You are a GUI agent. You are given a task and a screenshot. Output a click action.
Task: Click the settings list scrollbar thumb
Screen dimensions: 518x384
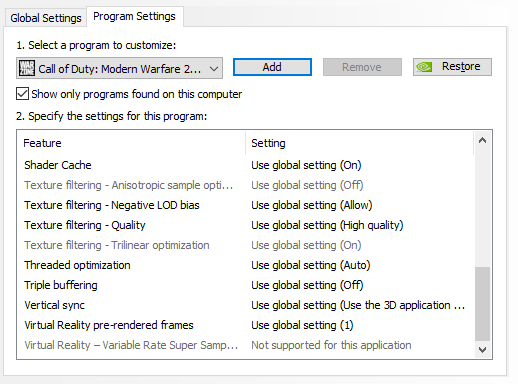point(482,304)
